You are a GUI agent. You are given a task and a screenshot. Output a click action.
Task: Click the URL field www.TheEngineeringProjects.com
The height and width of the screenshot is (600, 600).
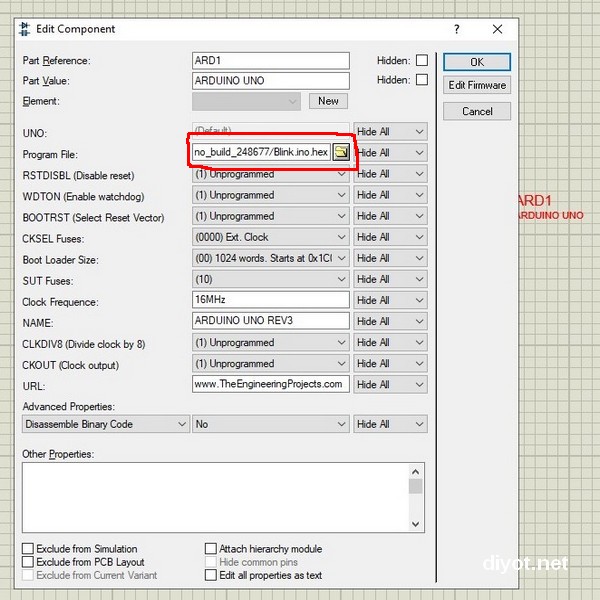click(x=271, y=384)
